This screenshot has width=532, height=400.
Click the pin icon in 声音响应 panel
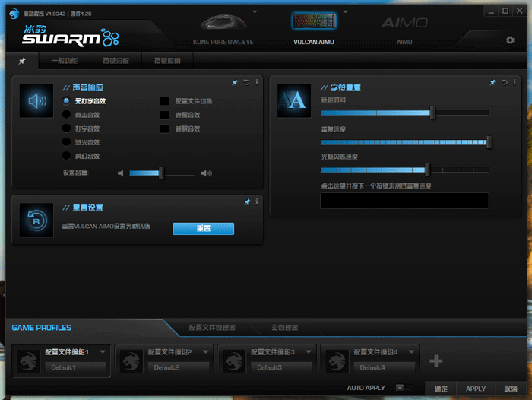(235, 82)
